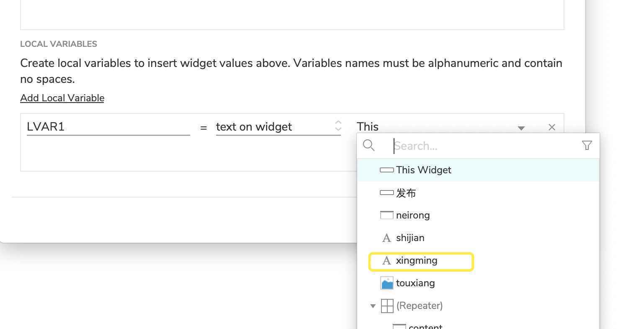Click the repeater grid icon
Screen dimensions: 644x329
(x=387, y=306)
